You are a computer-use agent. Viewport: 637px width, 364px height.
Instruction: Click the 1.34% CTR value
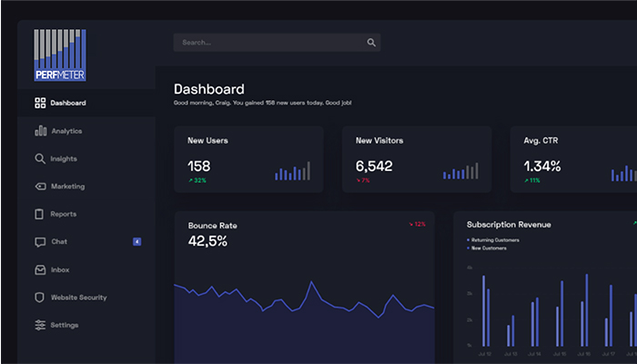[x=542, y=166]
